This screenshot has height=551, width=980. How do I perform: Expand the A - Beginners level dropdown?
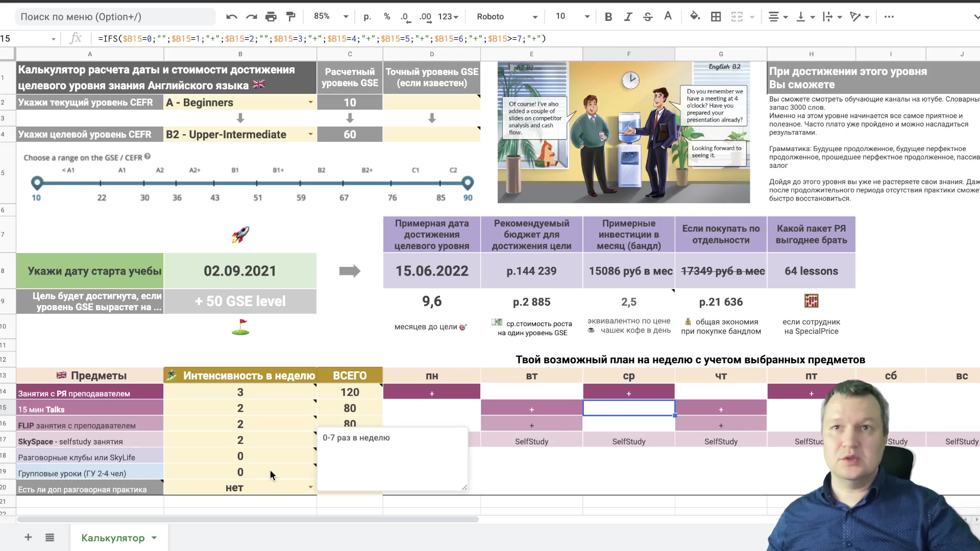point(310,103)
